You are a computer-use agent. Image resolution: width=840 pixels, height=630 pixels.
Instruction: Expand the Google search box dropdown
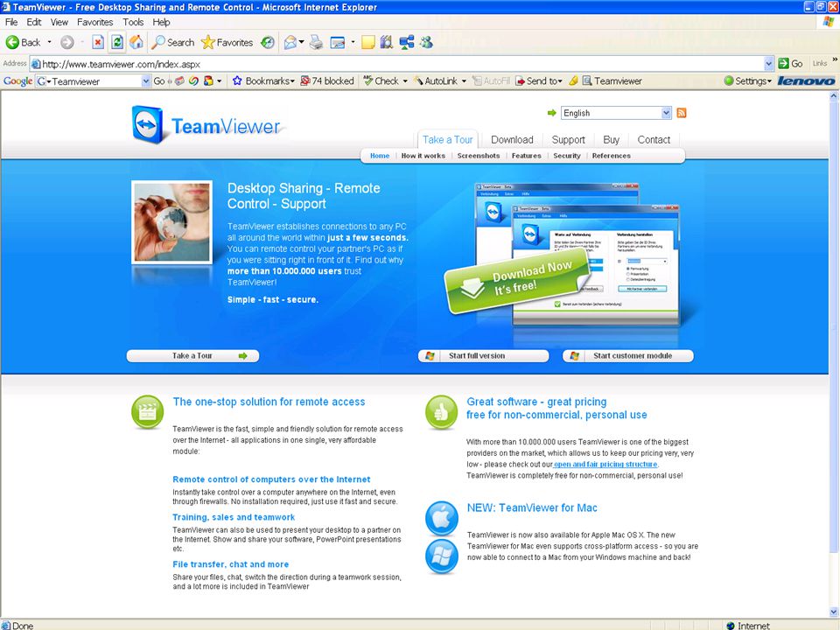tap(146, 80)
